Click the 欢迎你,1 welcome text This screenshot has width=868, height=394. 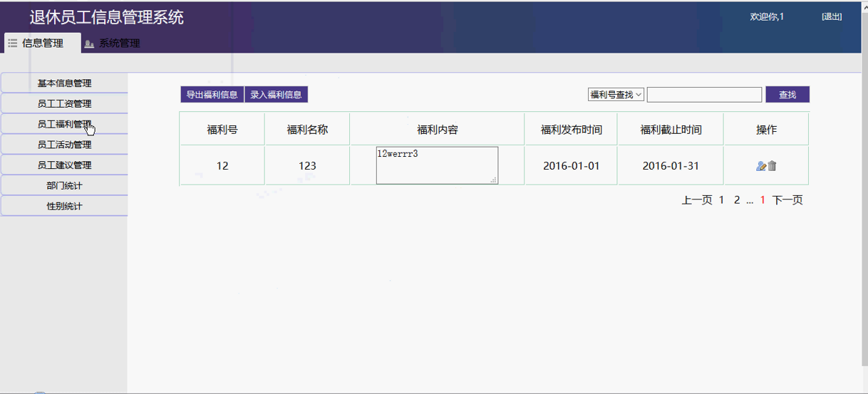tap(767, 16)
